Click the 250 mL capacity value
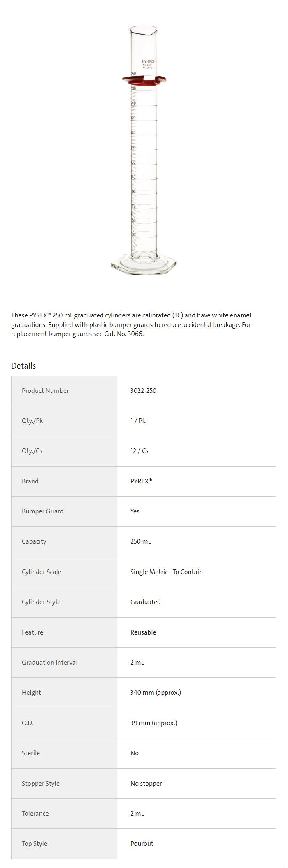 click(x=141, y=541)
